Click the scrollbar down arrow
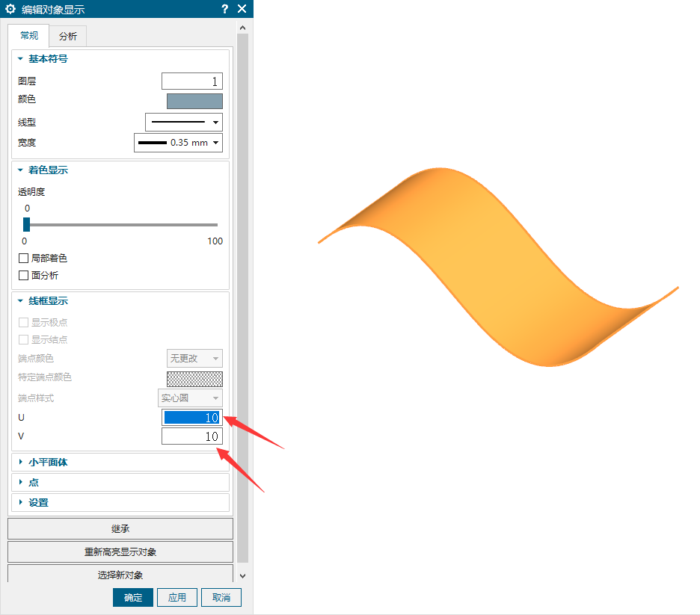 click(x=242, y=575)
